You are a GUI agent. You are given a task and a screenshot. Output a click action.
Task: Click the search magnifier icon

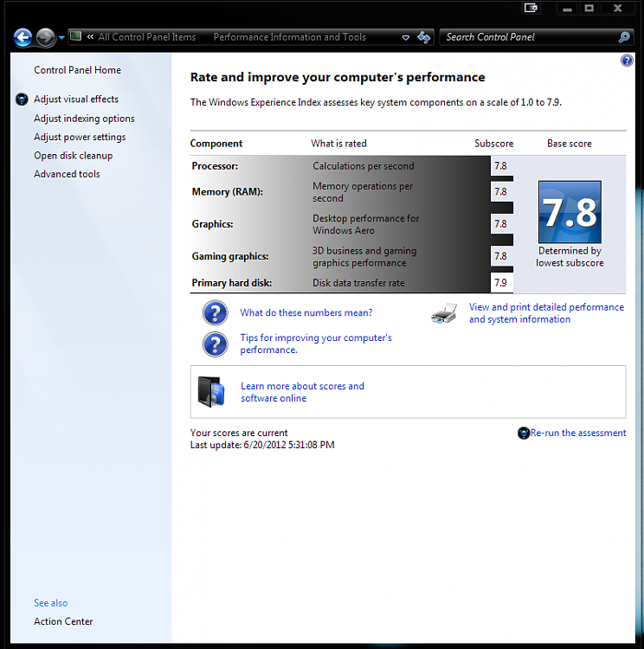point(624,38)
